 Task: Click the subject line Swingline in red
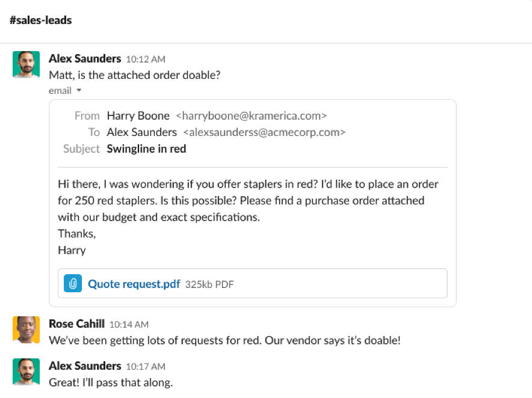point(146,148)
